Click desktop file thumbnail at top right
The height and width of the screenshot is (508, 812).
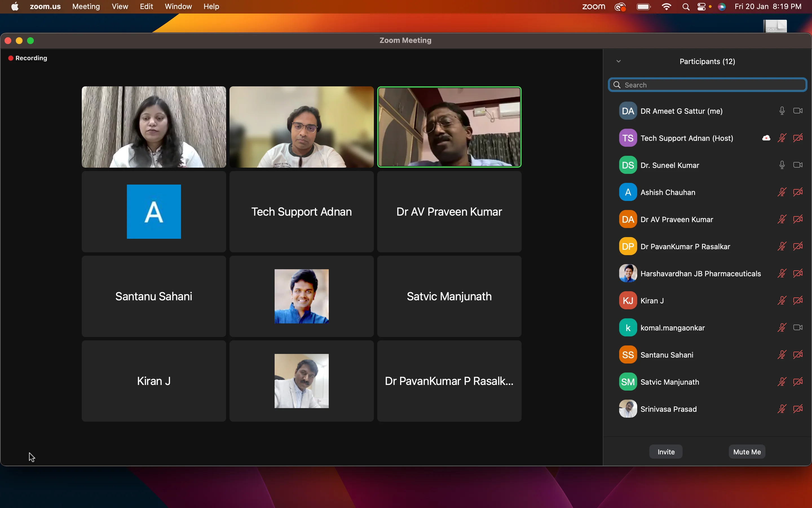coord(775,26)
